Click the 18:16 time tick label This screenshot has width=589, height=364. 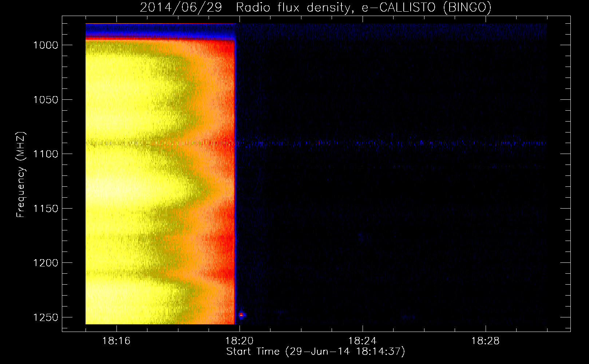tap(116, 341)
